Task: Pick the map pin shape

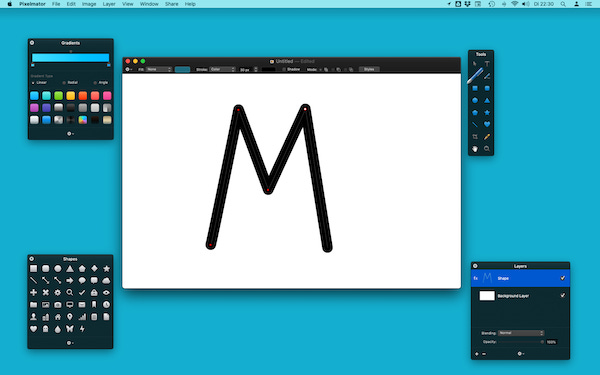Action: [x=70, y=317]
